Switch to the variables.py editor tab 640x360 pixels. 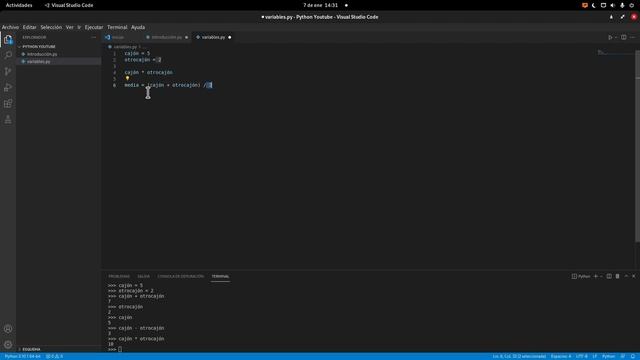click(x=213, y=37)
